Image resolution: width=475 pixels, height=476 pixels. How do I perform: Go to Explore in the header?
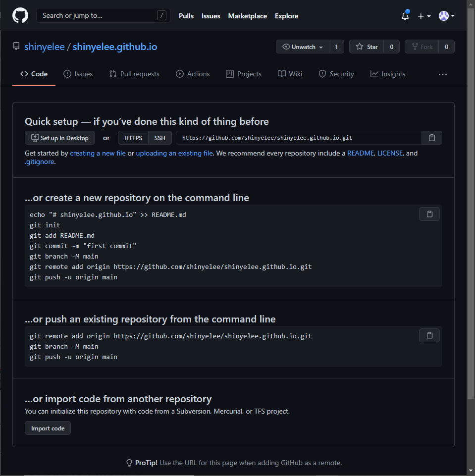(286, 16)
